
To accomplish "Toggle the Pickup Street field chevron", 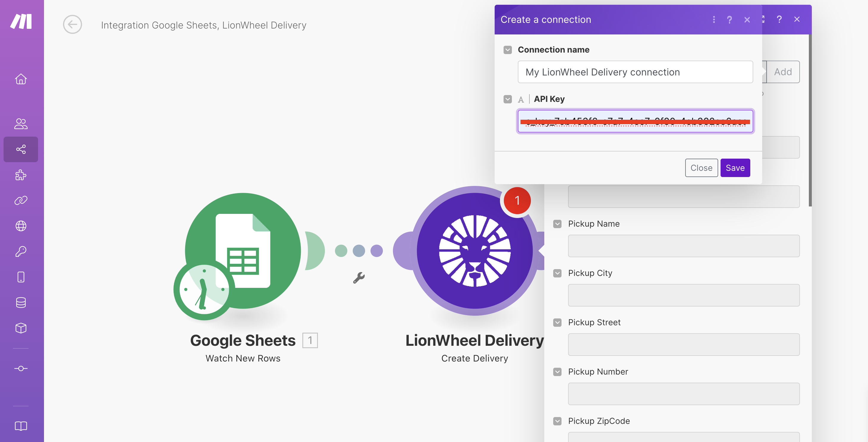I will tap(557, 323).
